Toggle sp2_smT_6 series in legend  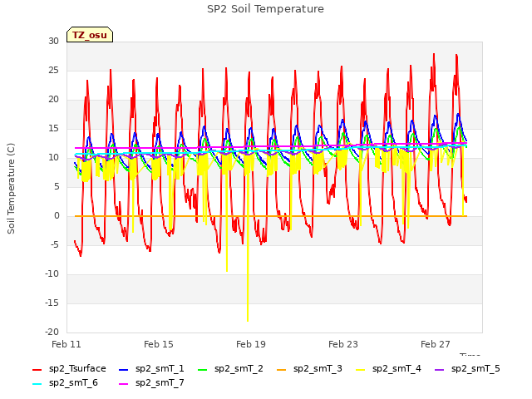(65, 382)
